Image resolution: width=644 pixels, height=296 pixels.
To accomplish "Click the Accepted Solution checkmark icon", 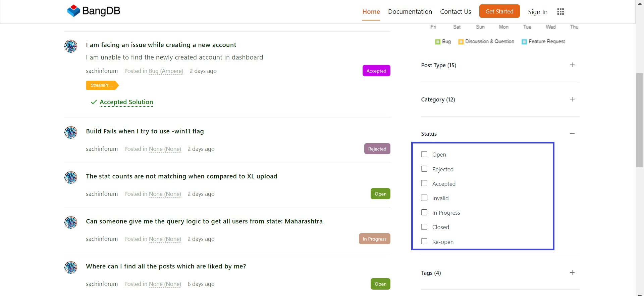I will (x=94, y=102).
